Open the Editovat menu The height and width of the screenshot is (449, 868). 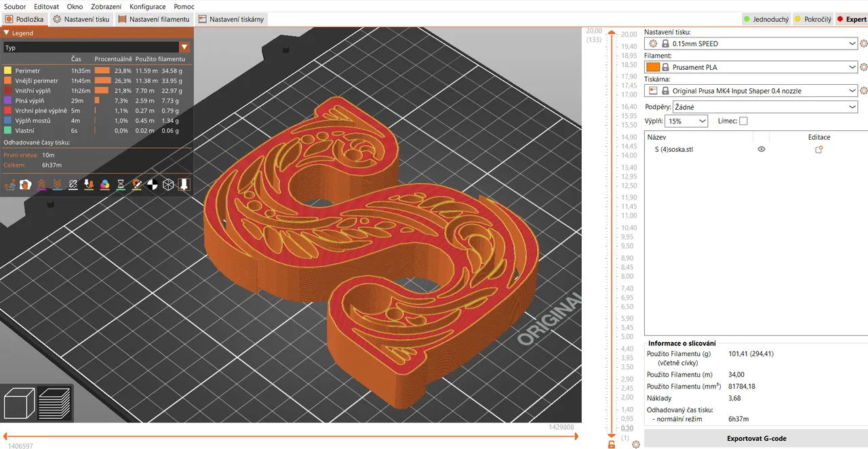46,6
